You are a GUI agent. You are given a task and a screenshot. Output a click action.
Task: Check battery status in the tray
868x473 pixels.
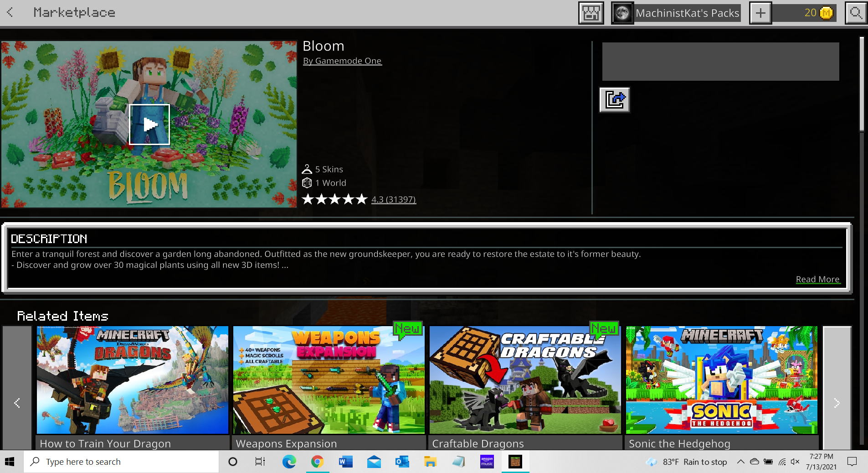click(768, 462)
